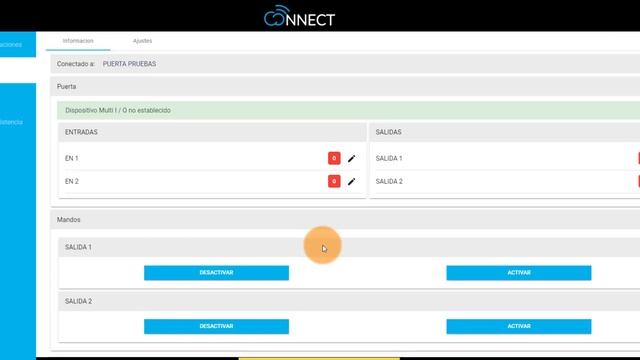Click the SALIDAS panel header
Screen dimensions: 640x360
505,132
